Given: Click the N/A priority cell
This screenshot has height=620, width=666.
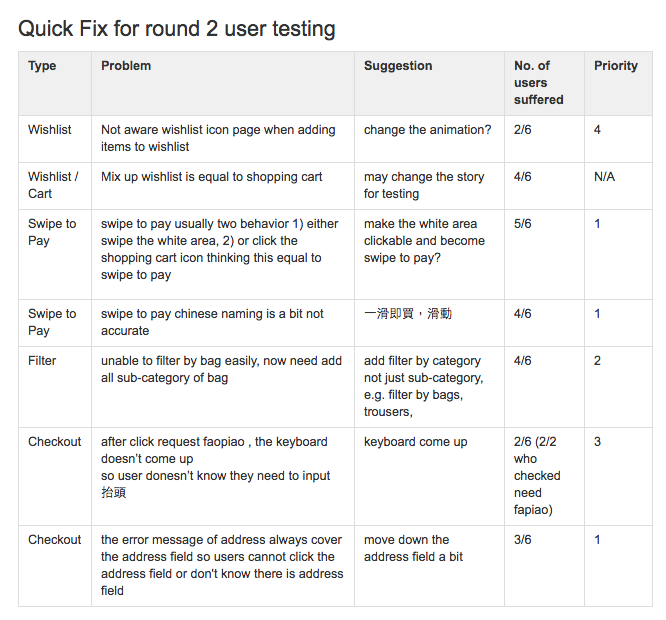Looking at the screenshot, I should [x=618, y=186].
